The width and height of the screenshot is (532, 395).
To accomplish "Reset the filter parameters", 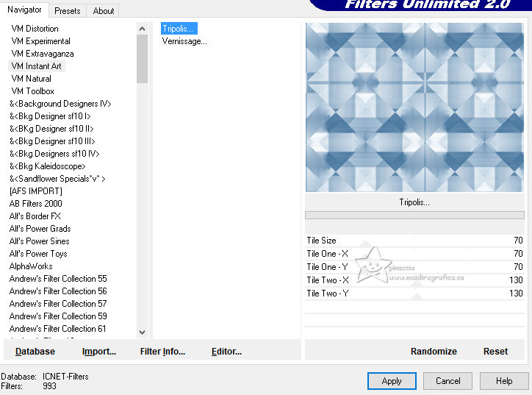I will point(495,351).
